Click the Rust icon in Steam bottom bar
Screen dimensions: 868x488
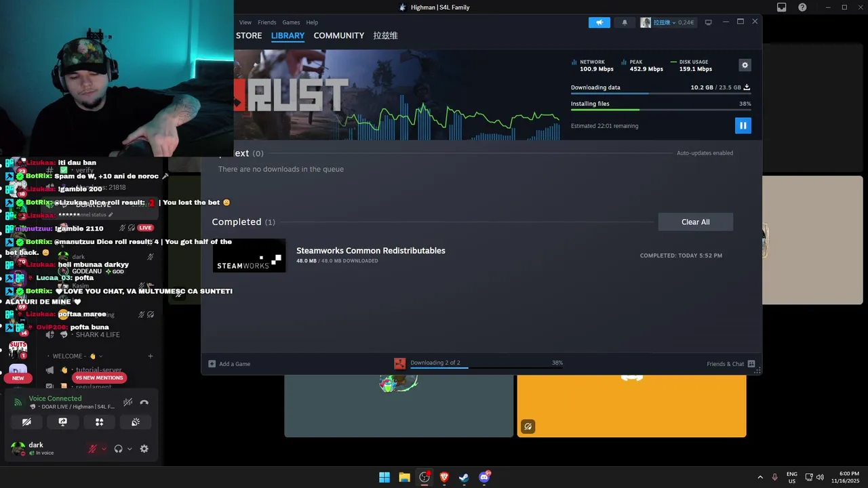400,363
